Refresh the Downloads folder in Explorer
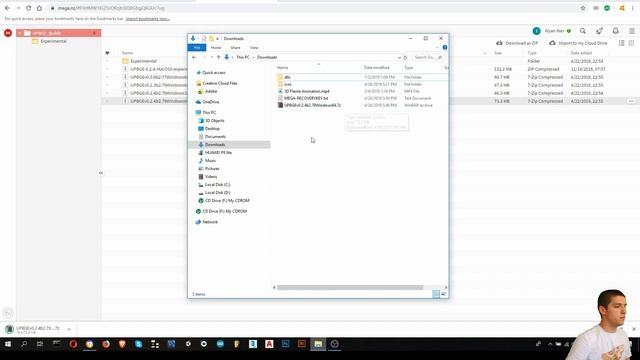This screenshot has height=360, width=640. click(x=405, y=58)
